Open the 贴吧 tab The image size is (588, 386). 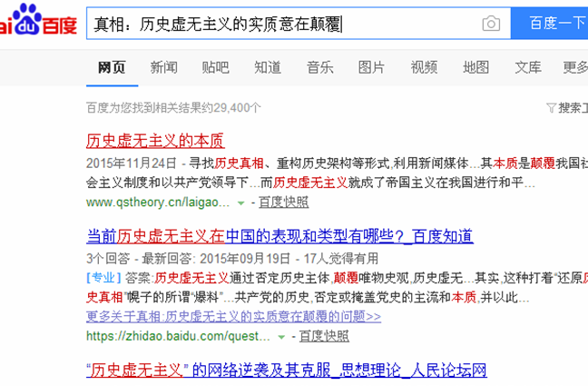(216, 67)
